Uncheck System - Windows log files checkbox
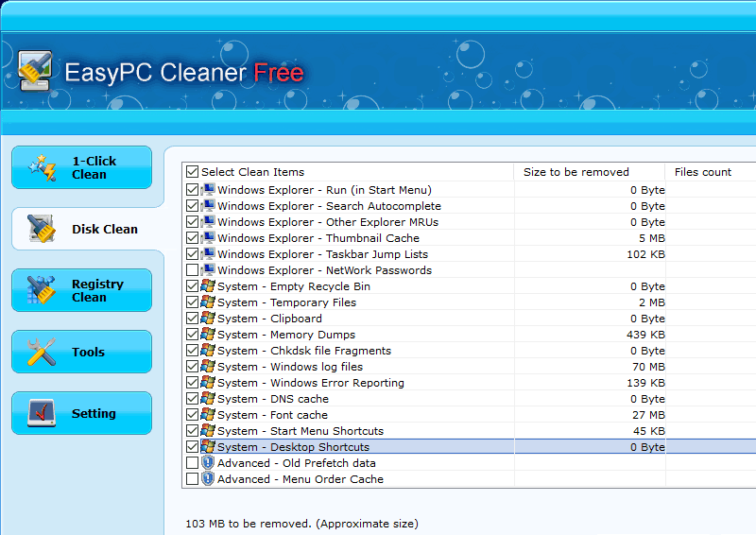This screenshot has width=756, height=535. click(193, 367)
